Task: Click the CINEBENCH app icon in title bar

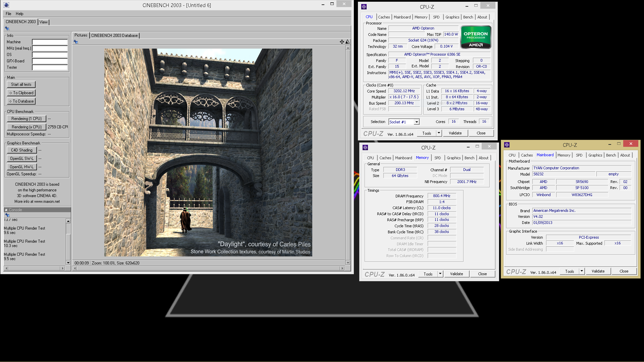Action: (x=6, y=5)
